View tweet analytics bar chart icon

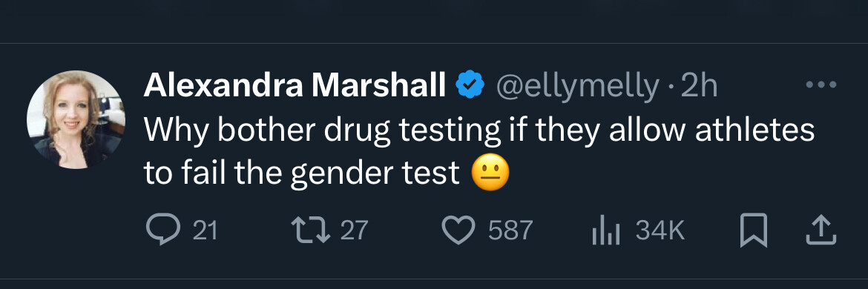606,230
